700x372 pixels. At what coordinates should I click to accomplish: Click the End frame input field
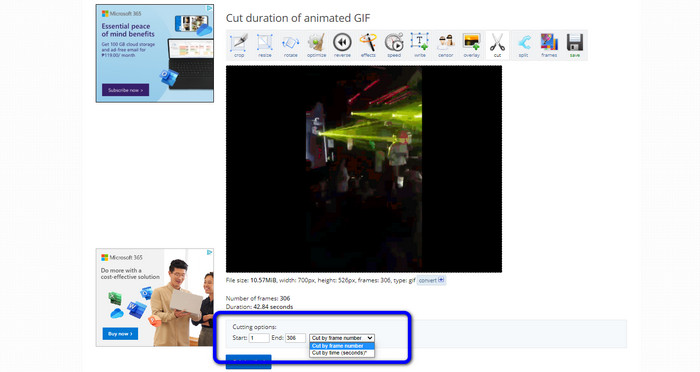296,338
